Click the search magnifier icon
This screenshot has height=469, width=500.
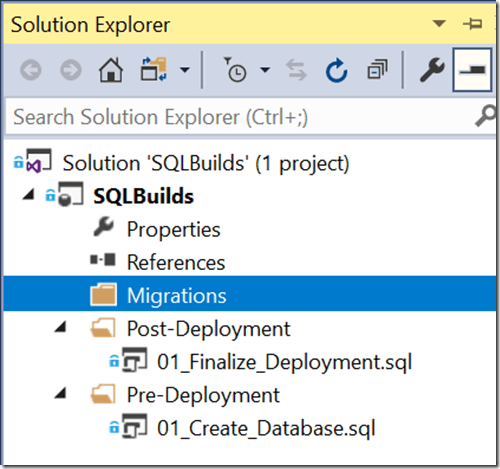pyautogui.click(x=485, y=116)
